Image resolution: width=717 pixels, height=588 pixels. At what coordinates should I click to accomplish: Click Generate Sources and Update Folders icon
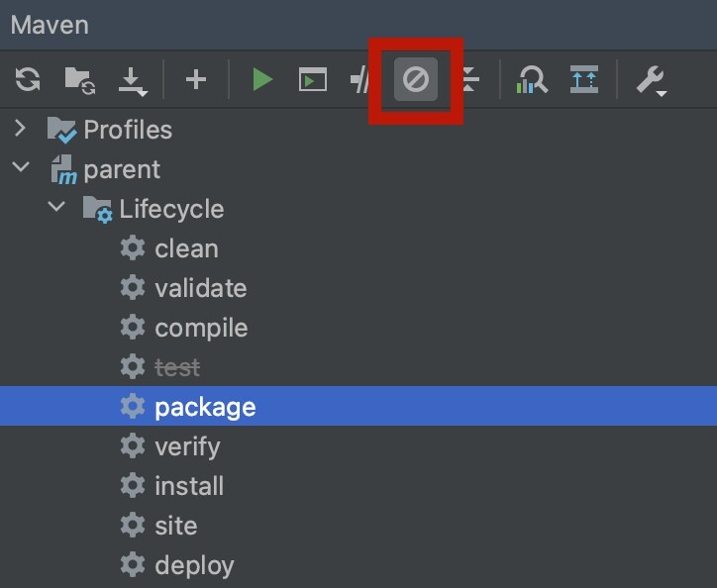pos(79,79)
